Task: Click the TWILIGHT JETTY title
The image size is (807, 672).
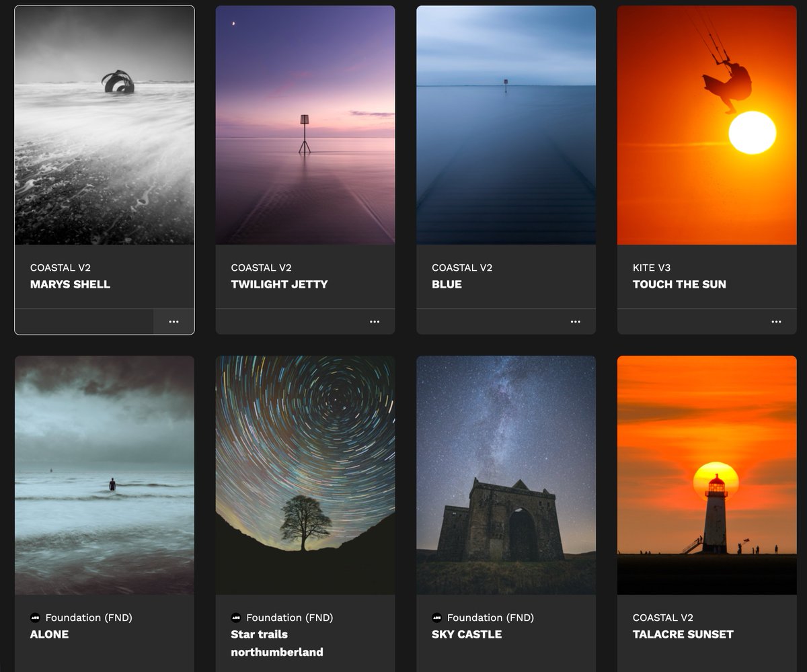Action: 279,284
